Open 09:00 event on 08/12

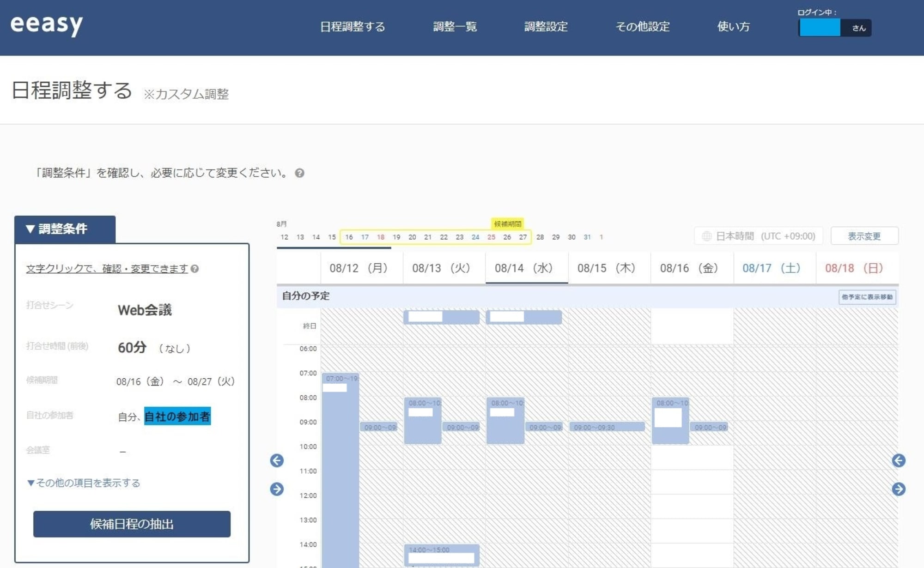[379, 427]
